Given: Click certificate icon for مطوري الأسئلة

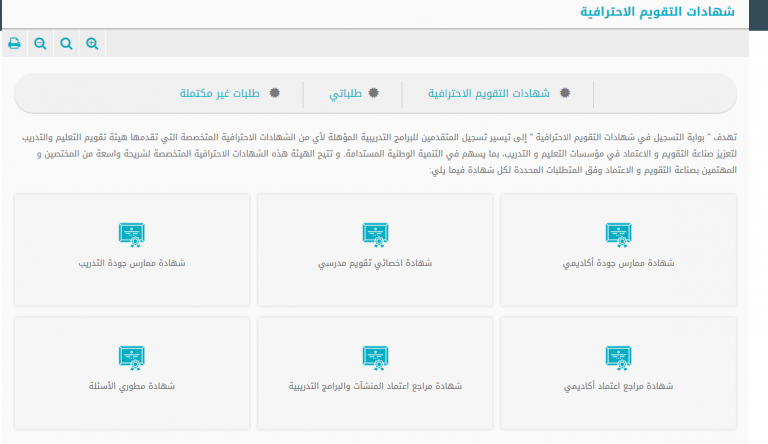Looking at the screenshot, I should [132, 357].
